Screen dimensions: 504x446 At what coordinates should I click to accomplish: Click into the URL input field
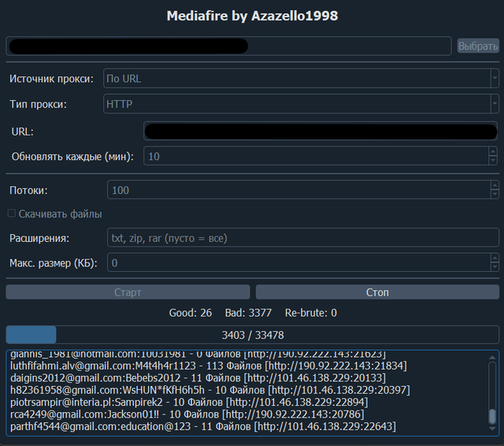[x=321, y=131]
